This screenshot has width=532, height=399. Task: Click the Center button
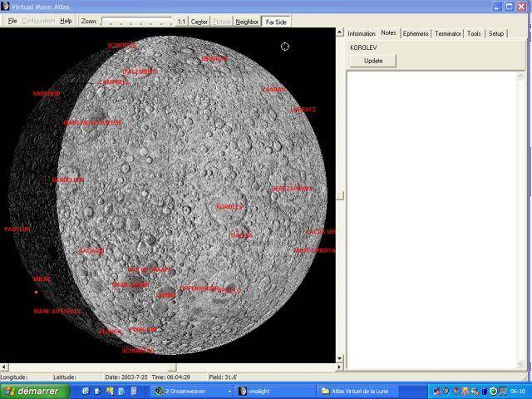point(199,22)
